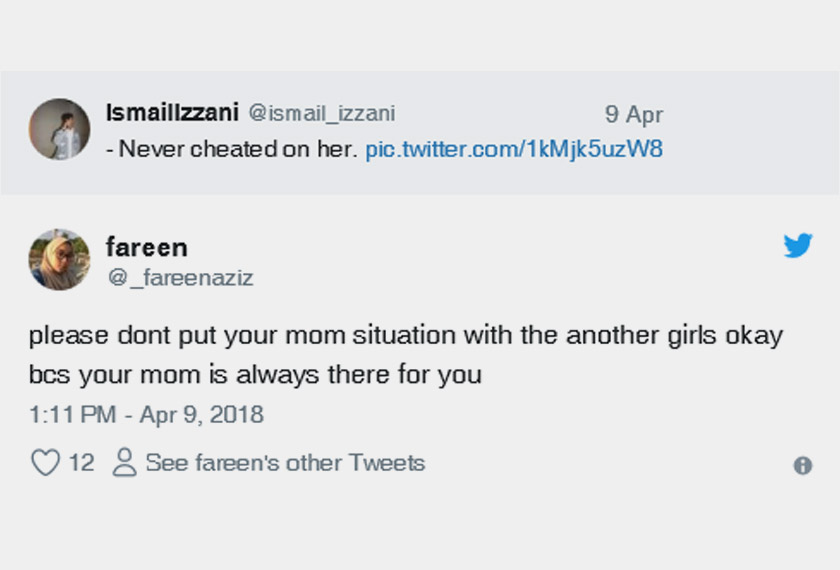Open the @ismail_izzani handle
The image size is (840, 570).
321,114
